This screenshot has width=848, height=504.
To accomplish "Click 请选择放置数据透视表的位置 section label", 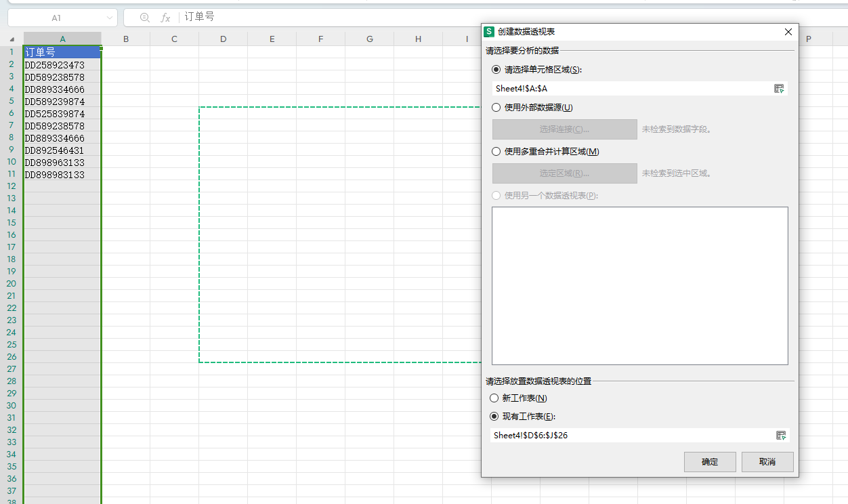I will 538,382.
